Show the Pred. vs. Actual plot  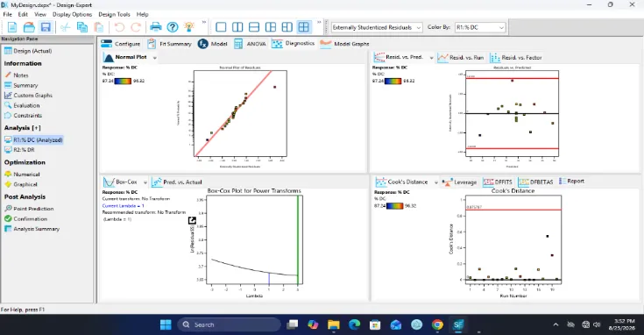coord(177,182)
